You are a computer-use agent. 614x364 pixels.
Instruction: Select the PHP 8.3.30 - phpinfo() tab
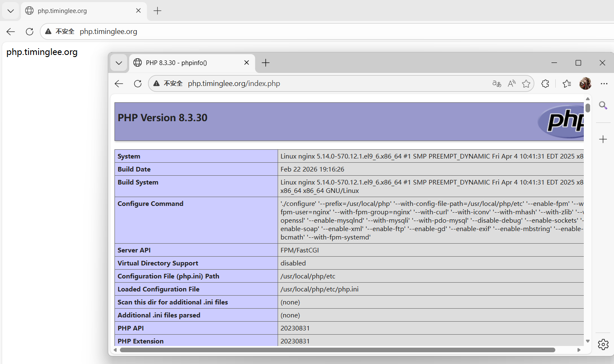pos(192,62)
